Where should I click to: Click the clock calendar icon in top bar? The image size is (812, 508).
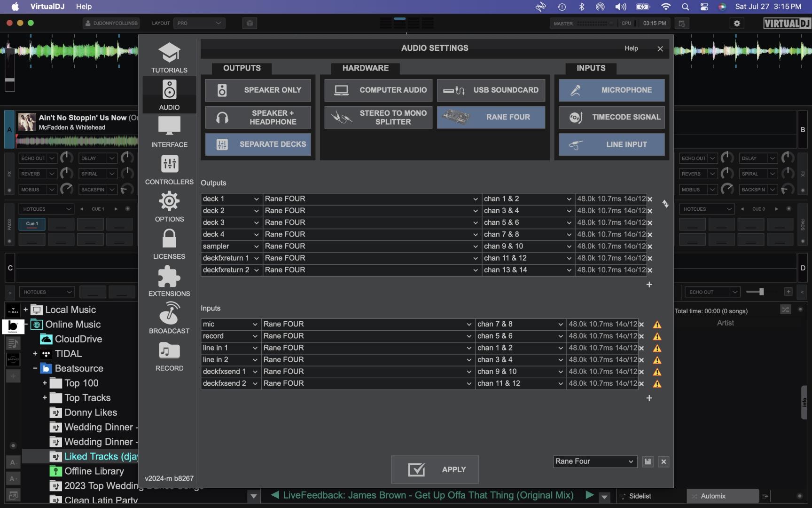(682, 23)
